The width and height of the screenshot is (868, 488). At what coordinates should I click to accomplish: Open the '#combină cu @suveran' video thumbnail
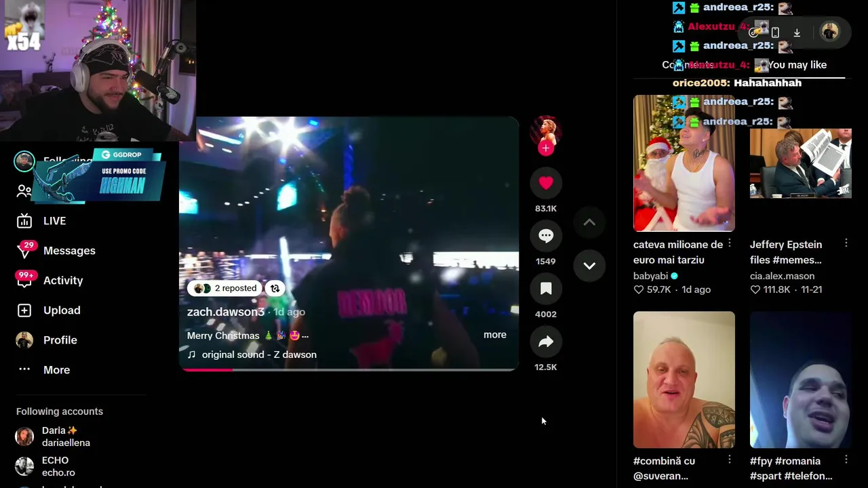point(684,380)
